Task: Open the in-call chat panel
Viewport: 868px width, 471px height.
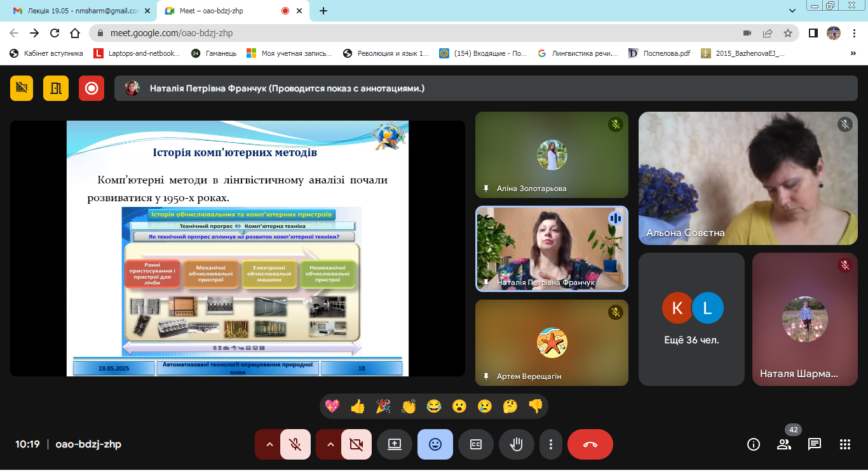Action: click(814, 444)
